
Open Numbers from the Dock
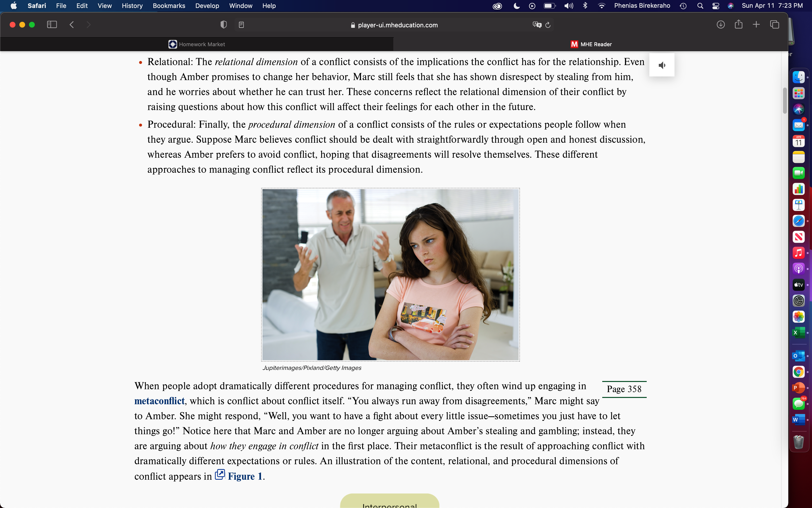point(798,189)
